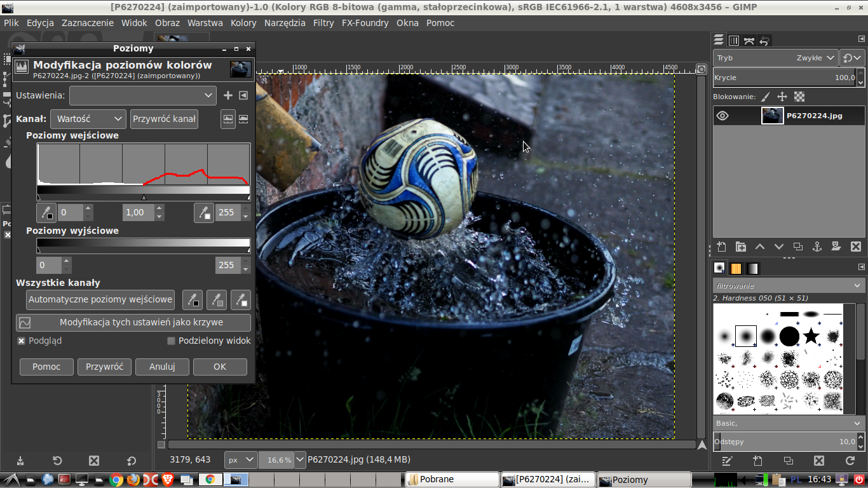Lock layer pixels with brush icon
This screenshot has width=868, height=488.
coord(766,97)
